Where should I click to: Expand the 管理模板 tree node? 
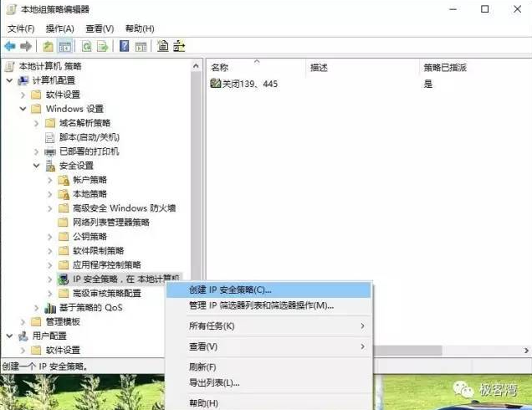click(x=23, y=321)
